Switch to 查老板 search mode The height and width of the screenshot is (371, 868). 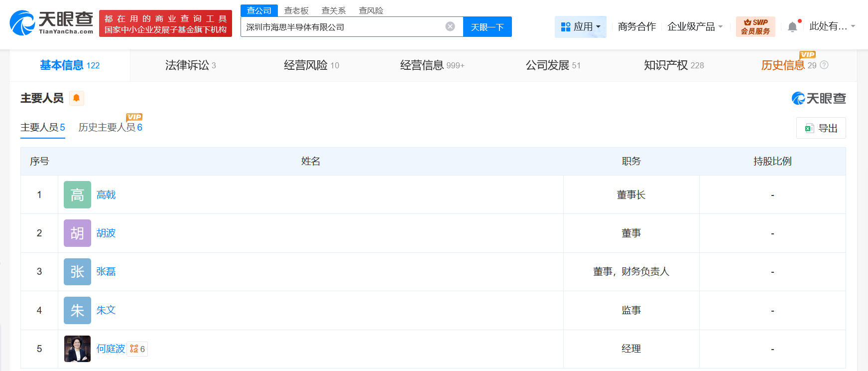[x=296, y=10]
